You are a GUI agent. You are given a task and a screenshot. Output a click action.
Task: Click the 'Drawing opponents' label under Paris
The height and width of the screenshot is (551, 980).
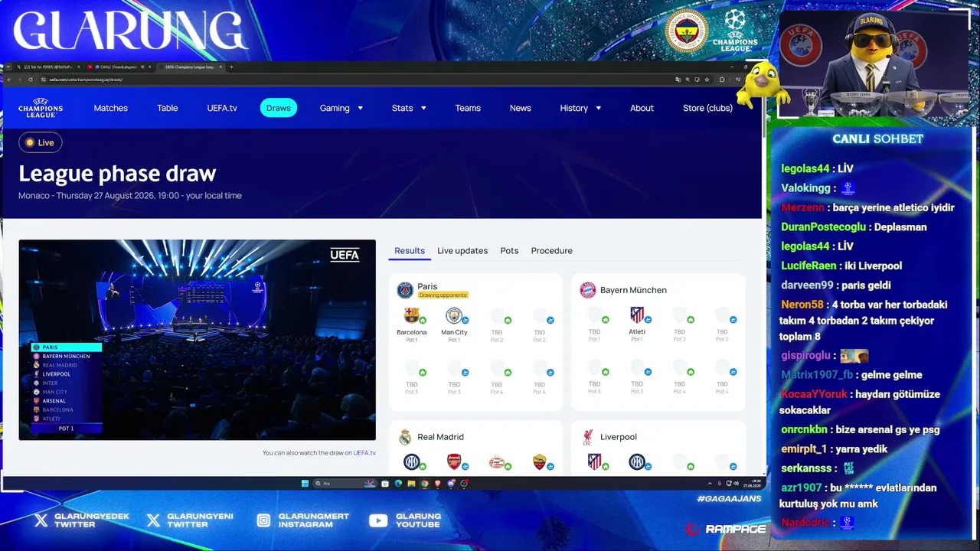point(443,295)
